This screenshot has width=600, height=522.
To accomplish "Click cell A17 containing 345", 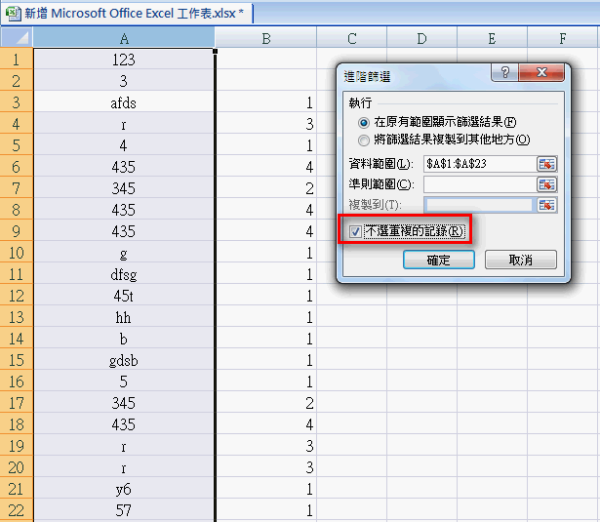I will tap(124, 402).
